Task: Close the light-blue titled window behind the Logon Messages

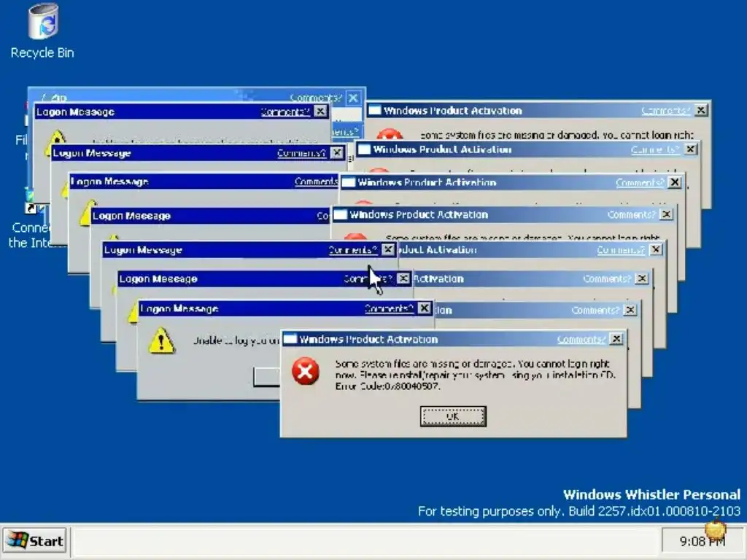Action: [353, 98]
